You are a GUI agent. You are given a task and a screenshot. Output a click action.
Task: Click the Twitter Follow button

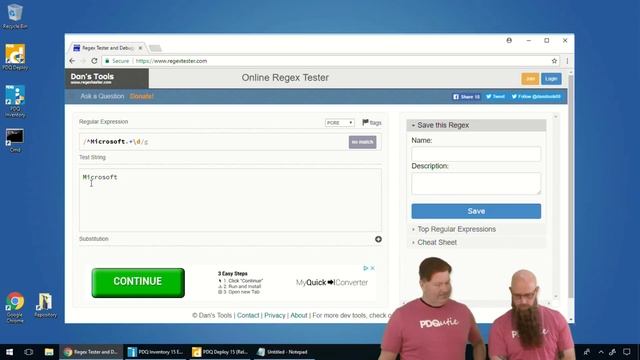coord(536,97)
